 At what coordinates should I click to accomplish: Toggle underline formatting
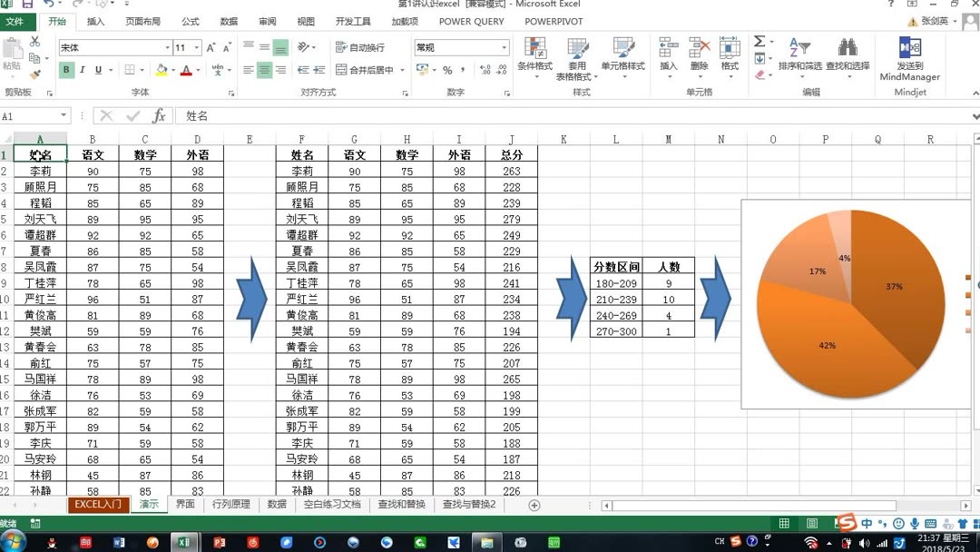(97, 70)
